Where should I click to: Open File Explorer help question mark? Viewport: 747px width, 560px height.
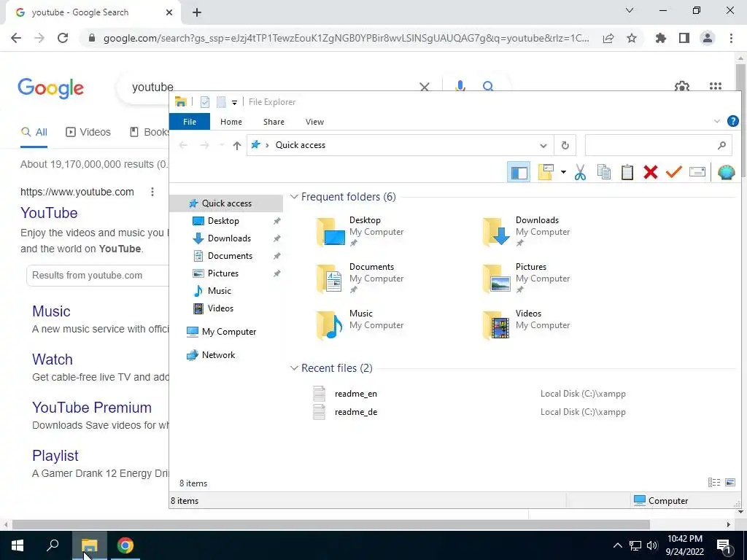point(732,122)
